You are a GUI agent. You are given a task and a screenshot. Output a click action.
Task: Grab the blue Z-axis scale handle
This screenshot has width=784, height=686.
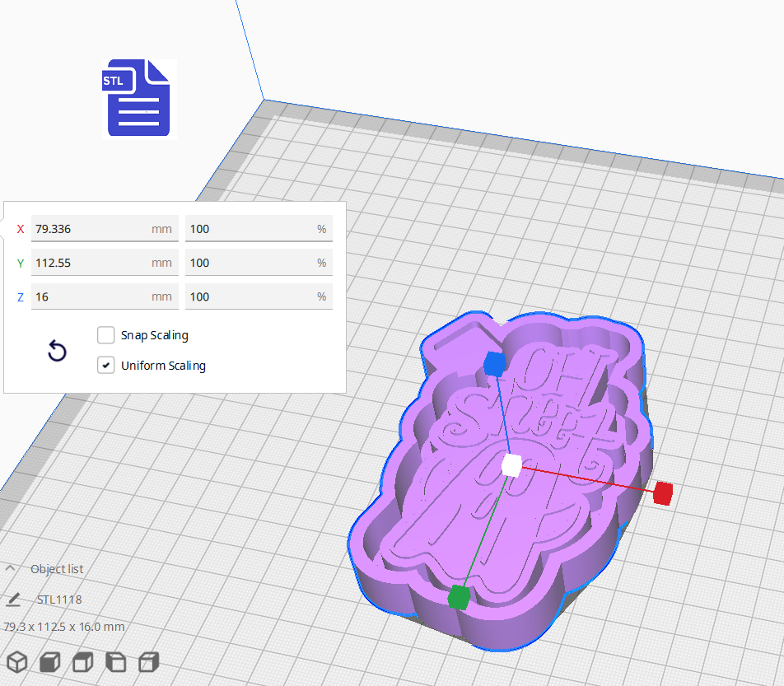click(x=493, y=363)
